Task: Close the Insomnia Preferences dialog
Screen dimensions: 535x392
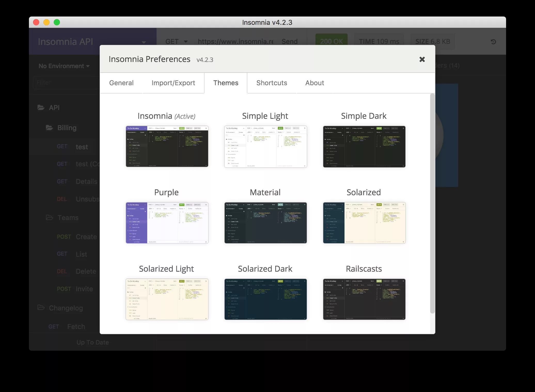Action: point(422,59)
